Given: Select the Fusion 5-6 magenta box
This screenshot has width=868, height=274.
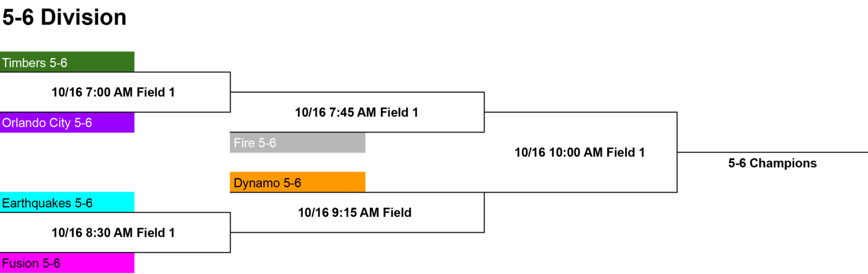Looking at the screenshot, I should click(x=67, y=263).
